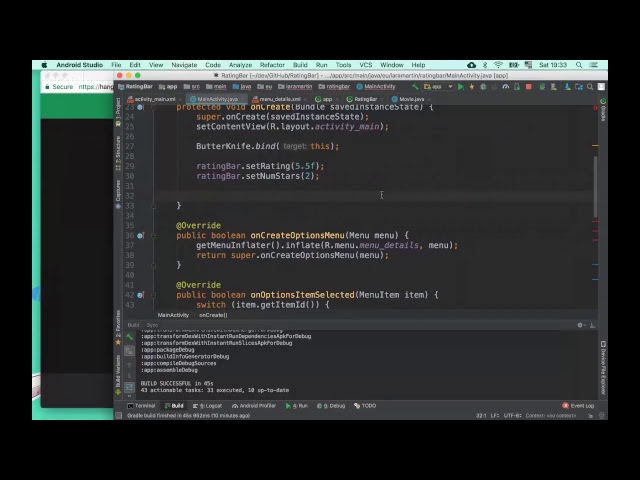Open the Captures side tab
640x480 pixels.
pyautogui.click(x=118, y=194)
